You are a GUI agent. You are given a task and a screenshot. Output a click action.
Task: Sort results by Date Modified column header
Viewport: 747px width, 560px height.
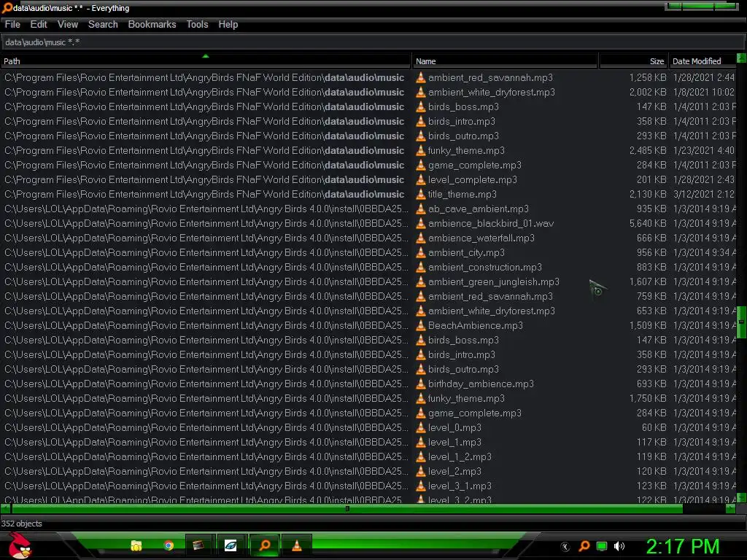click(703, 61)
